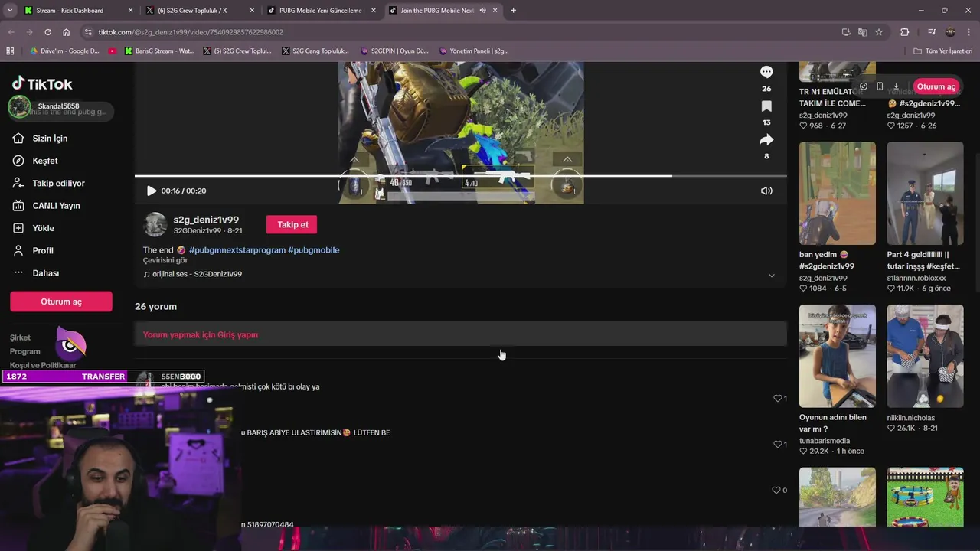The image size is (980, 551).
Task: Open the Drive'ım - Google D... bookmark
Action: [x=64, y=51]
